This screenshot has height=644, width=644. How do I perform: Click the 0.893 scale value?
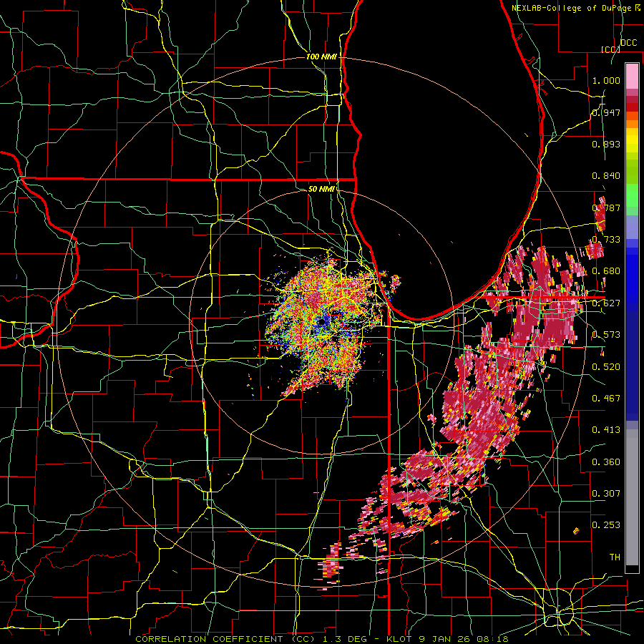pyautogui.click(x=606, y=144)
